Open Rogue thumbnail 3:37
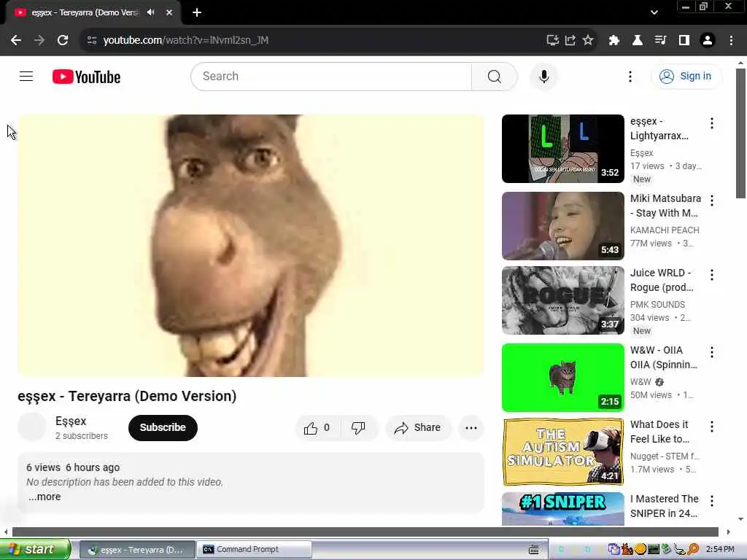Viewport: 747px width, 560px height. (562, 300)
